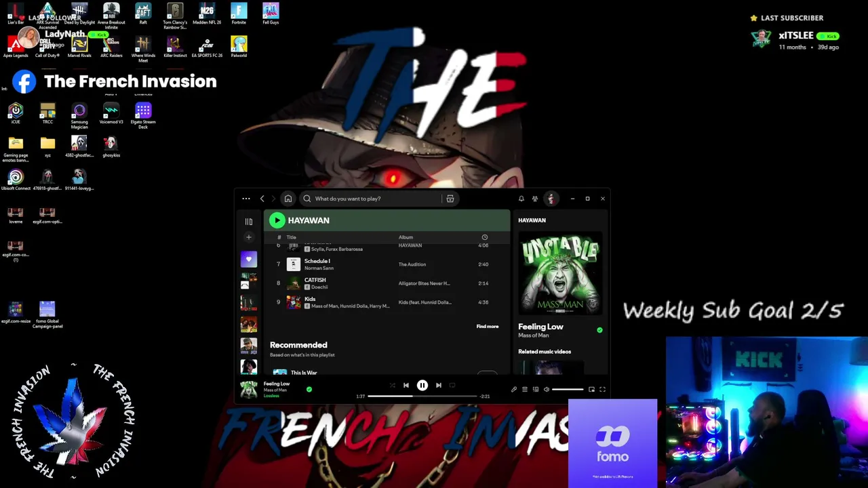Open Samsung Magician shortcut
The width and height of the screenshot is (868, 488).
pyautogui.click(x=79, y=115)
